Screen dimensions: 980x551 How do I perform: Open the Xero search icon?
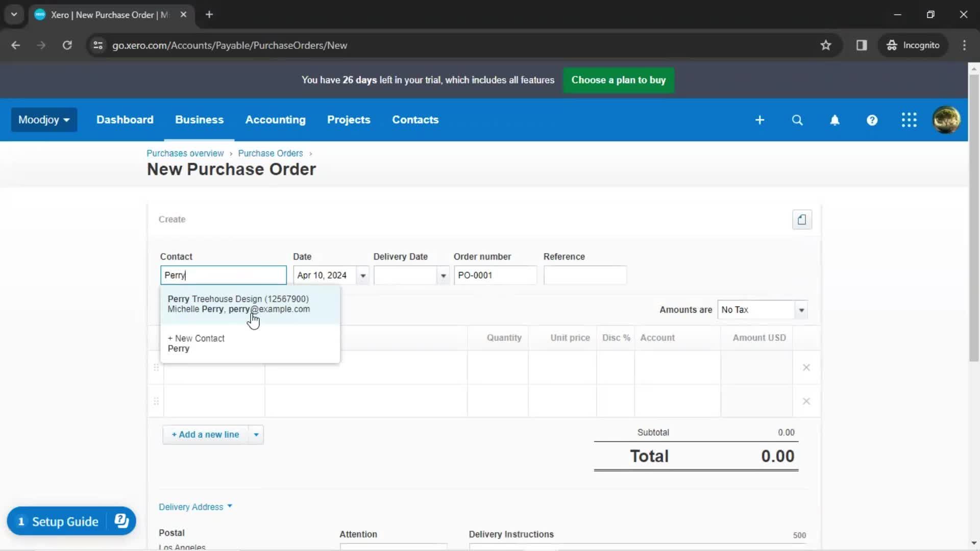pos(797,120)
